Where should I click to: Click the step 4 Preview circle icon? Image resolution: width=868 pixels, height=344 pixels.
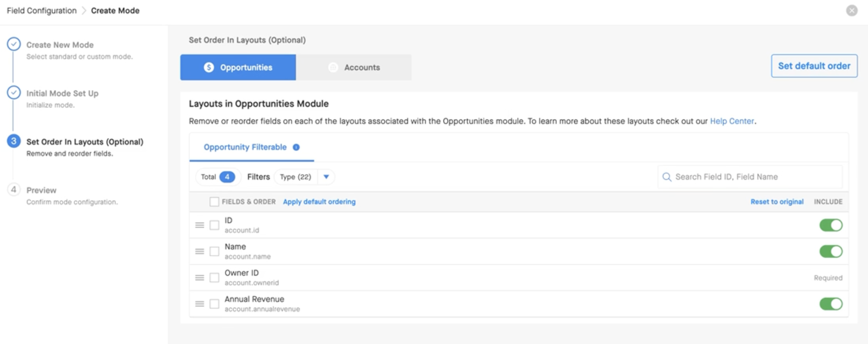[x=14, y=189]
